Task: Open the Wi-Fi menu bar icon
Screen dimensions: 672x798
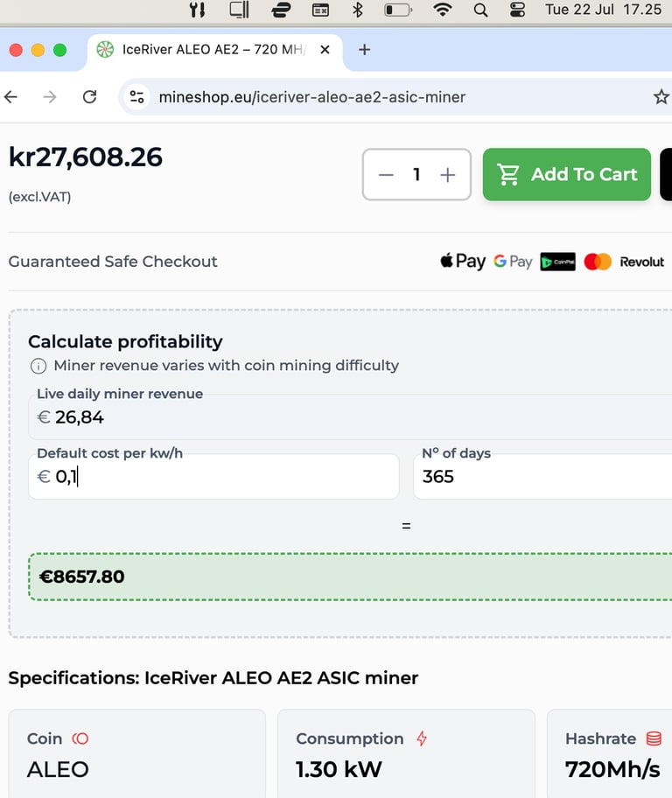Action: [x=443, y=10]
